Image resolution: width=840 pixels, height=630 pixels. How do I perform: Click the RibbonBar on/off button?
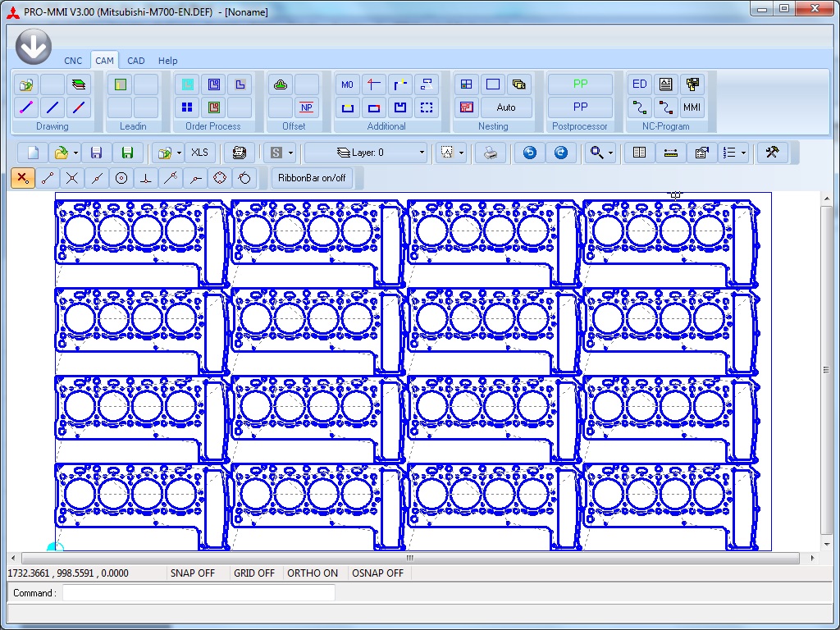[312, 178]
